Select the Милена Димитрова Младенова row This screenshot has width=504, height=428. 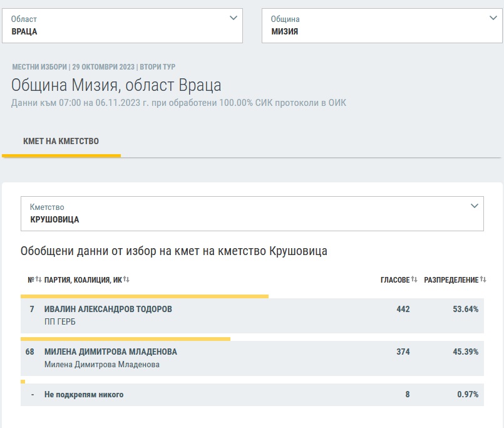pyautogui.click(x=252, y=358)
